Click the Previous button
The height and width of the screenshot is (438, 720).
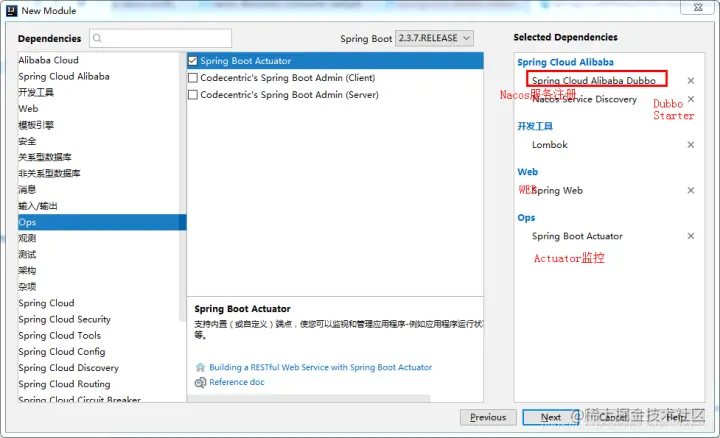488,417
